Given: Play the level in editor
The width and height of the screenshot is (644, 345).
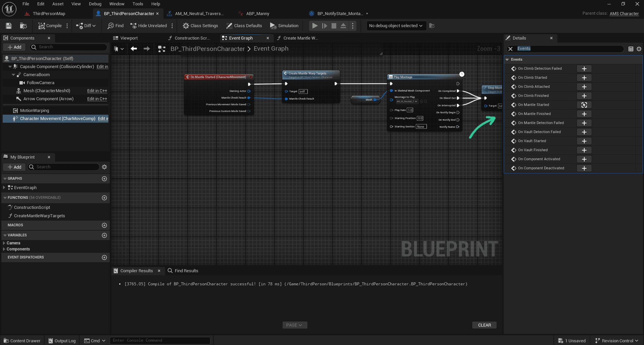Looking at the screenshot, I should coord(314,26).
